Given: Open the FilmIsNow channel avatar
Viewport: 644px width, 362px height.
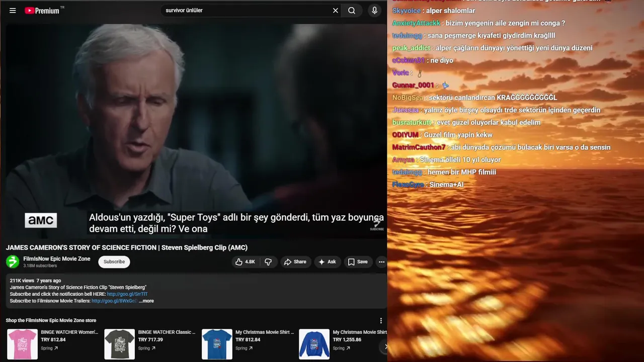Looking at the screenshot, I should 13,261.
